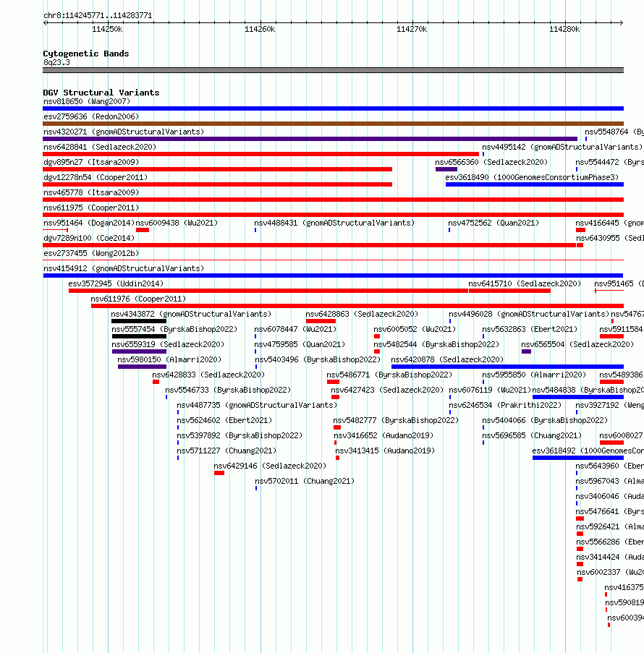This screenshot has width=644, height=653.
Task: Click nsv951464 (Dogan2014) label
Action: coord(89,223)
